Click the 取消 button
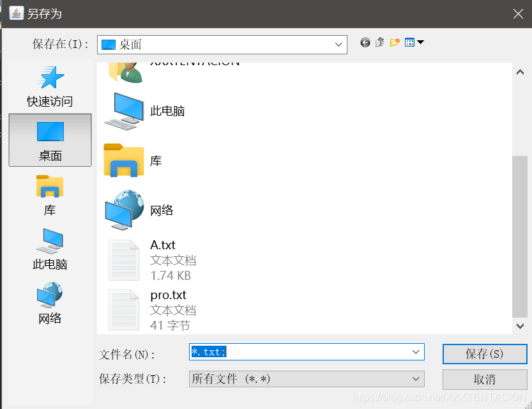532x409 pixels. tap(485, 379)
